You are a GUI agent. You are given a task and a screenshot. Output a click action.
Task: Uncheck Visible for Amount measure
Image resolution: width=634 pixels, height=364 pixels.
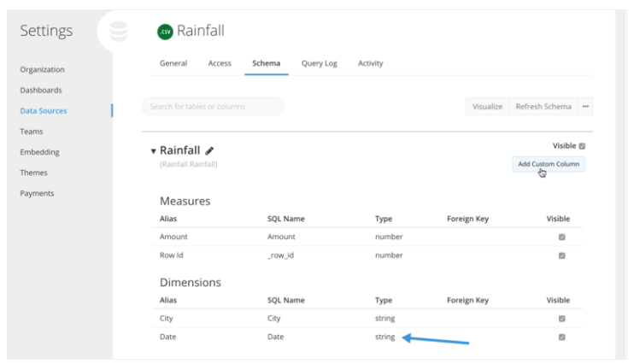561,237
